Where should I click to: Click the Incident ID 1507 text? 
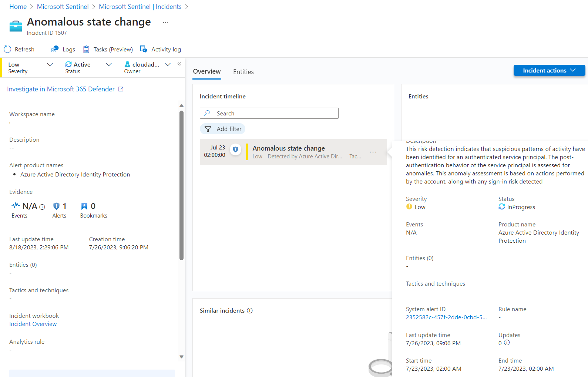point(47,33)
